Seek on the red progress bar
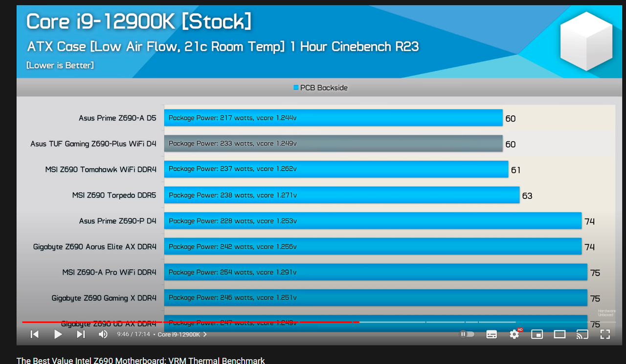 point(191,322)
